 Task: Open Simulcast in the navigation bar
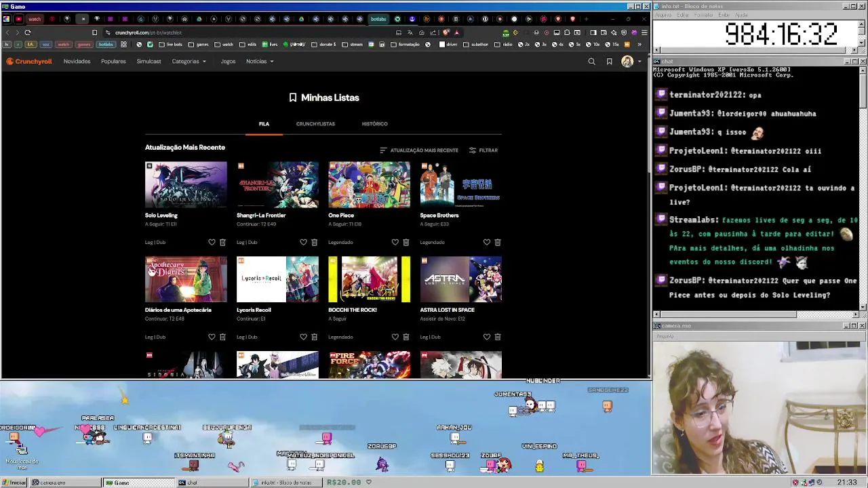[x=149, y=62]
